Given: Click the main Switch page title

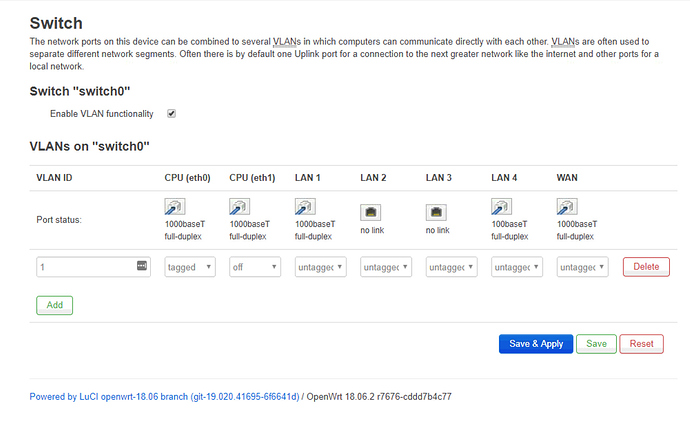Looking at the screenshot, I should click(x=56, y=23).
